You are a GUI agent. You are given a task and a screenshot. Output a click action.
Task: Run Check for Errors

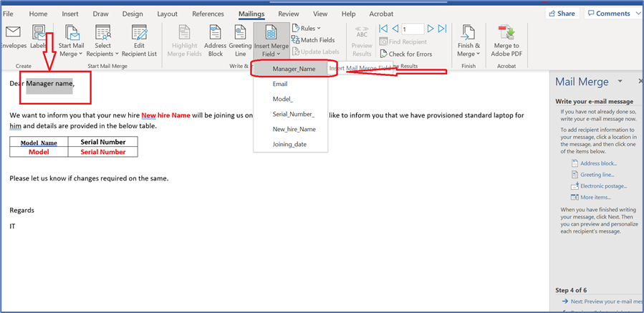(405, 54)
